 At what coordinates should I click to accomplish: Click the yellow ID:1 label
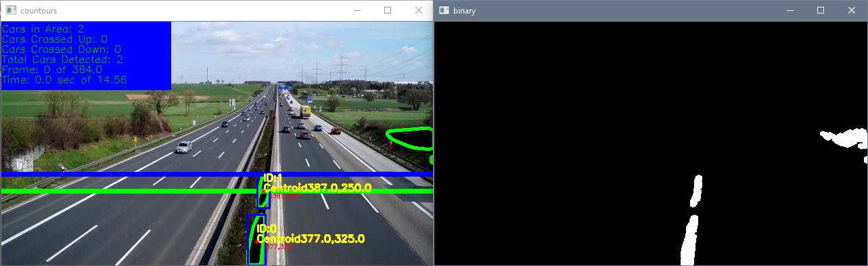click(272, 179)
